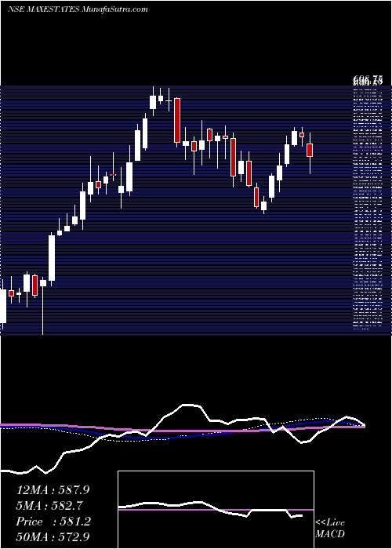Viewport: 392px width, 549px height.
Task: Click the 12MA : 587.9 value
Action: point(53,490)
